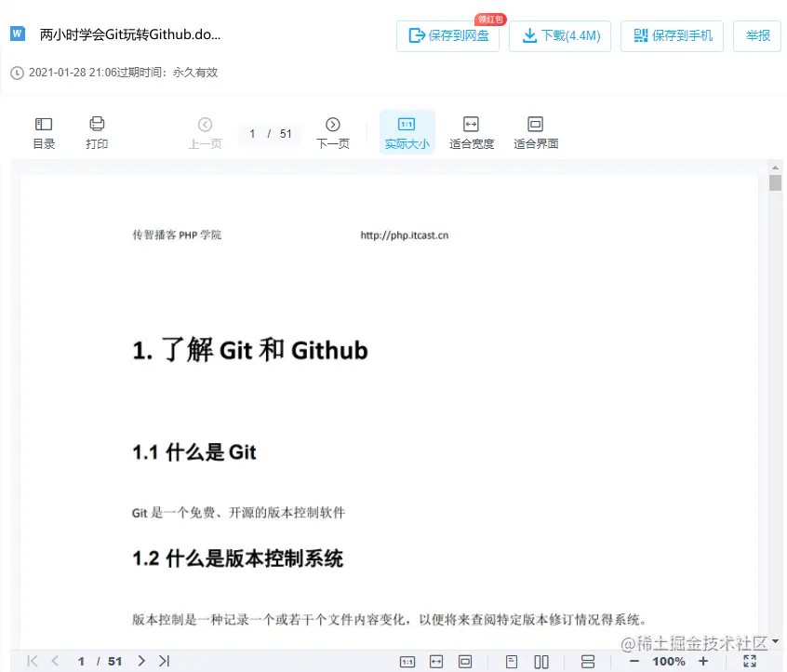Click the scrollbar up arrow
This screenshot has width=787, height=672.
[775, 168]
